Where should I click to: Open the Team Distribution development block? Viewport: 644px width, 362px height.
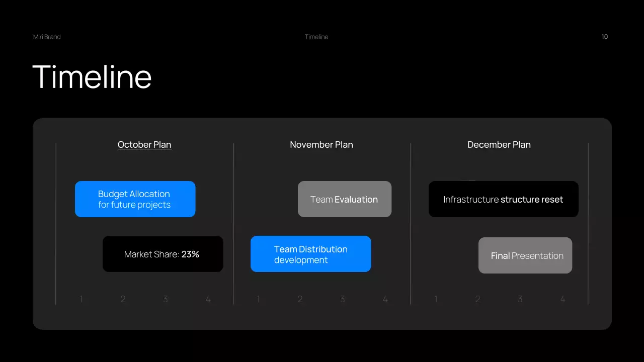pyautogui.click(x=310, y=254)
